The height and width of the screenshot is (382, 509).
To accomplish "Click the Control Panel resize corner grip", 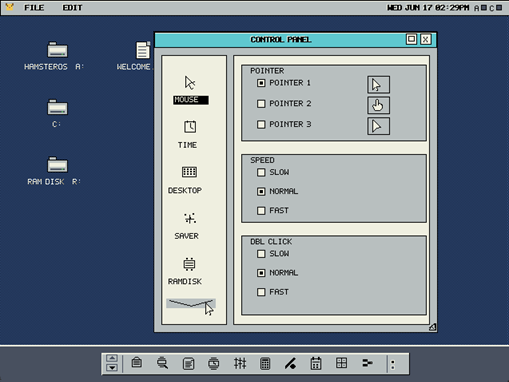I will click(432, 327).
